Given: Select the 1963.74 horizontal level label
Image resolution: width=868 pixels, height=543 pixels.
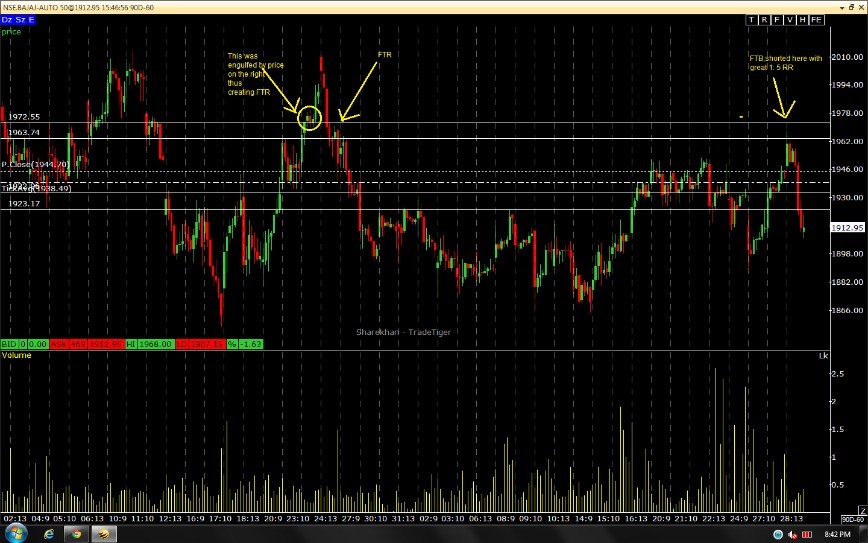Looking at the screenshot, I should coord(24,132).
